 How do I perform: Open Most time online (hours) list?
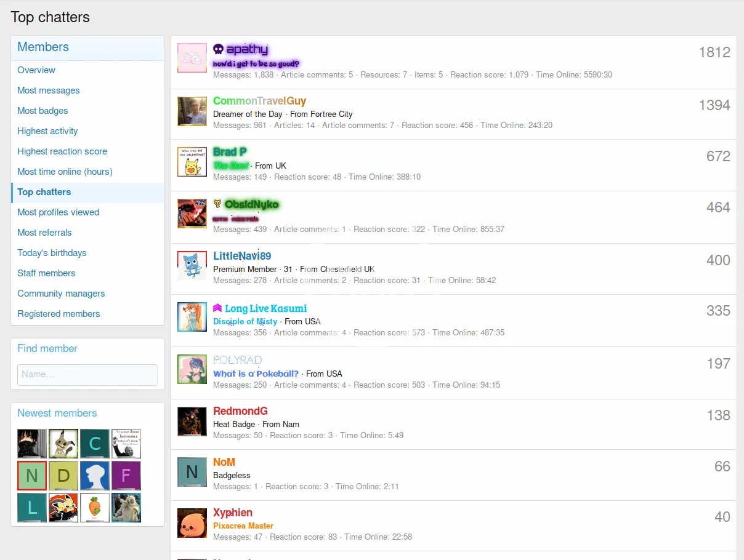pyautogui.click(x=65, y=172)
